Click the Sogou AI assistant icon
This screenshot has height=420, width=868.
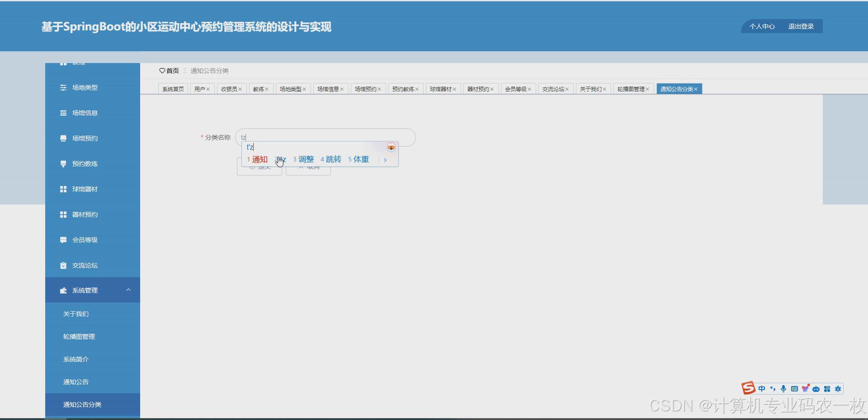tap(838, 389)
